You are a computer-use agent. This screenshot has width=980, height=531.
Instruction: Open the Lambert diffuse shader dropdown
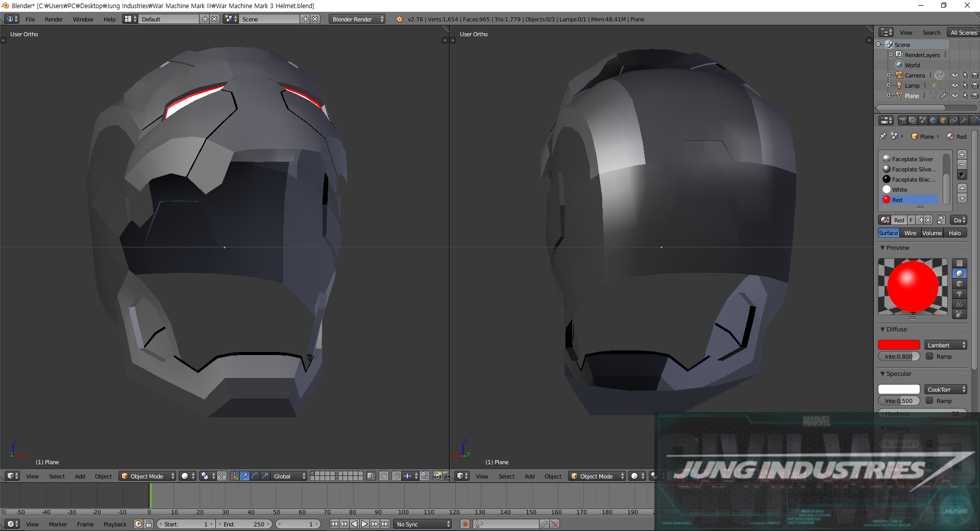946,345
